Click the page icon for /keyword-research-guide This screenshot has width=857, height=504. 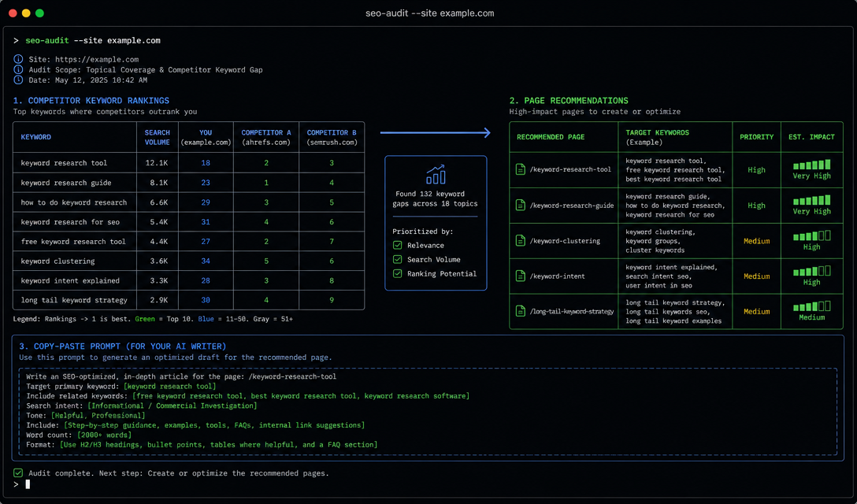coord(521,206)
